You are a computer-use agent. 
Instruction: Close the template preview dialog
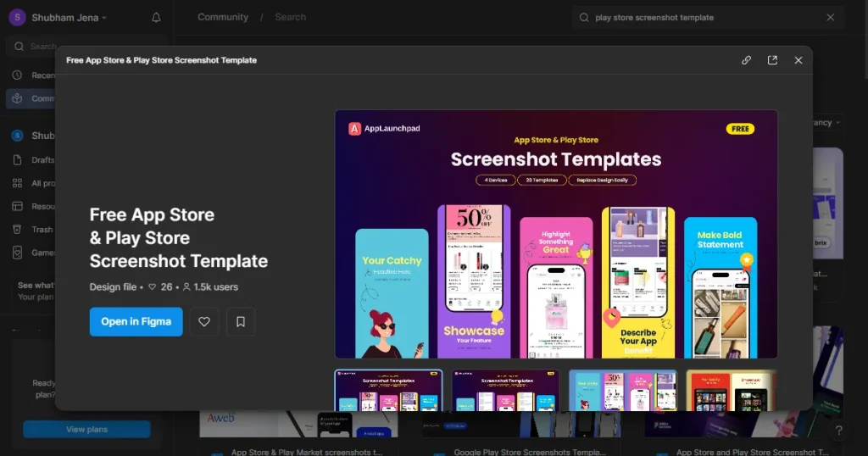coord(798,60)
